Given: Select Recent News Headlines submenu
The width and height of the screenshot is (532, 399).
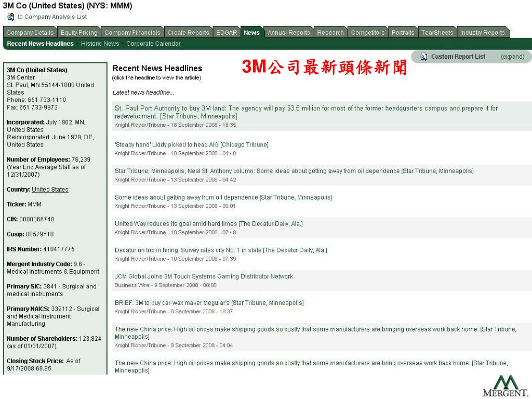Looking at the screenshot, I should (x=41, y=44).
